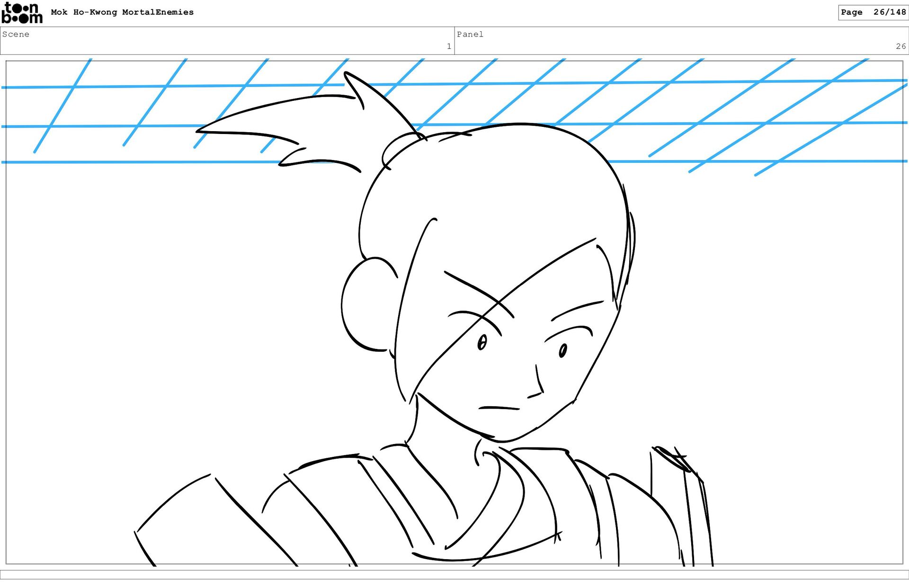Screen dimensions: 909x588
Task: Click the Mok Ho-Kwong MortalEnemies title
Action: tap(122, 12)
